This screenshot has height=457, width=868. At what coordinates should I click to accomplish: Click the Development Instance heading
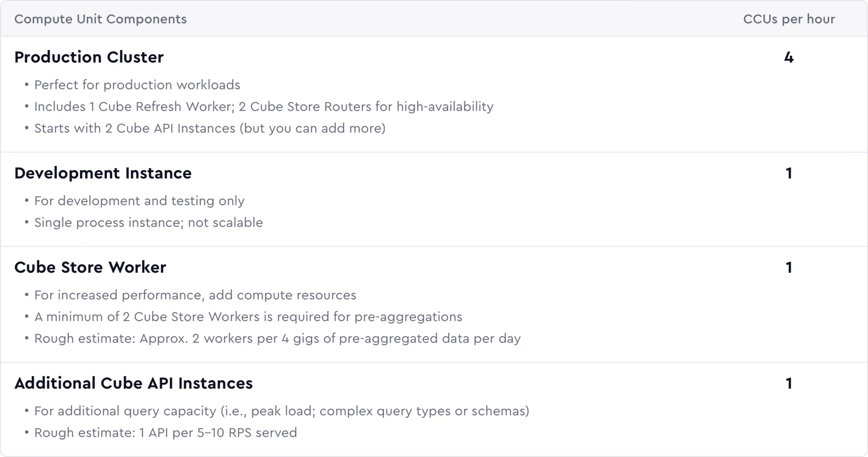[x=103, y=173]
